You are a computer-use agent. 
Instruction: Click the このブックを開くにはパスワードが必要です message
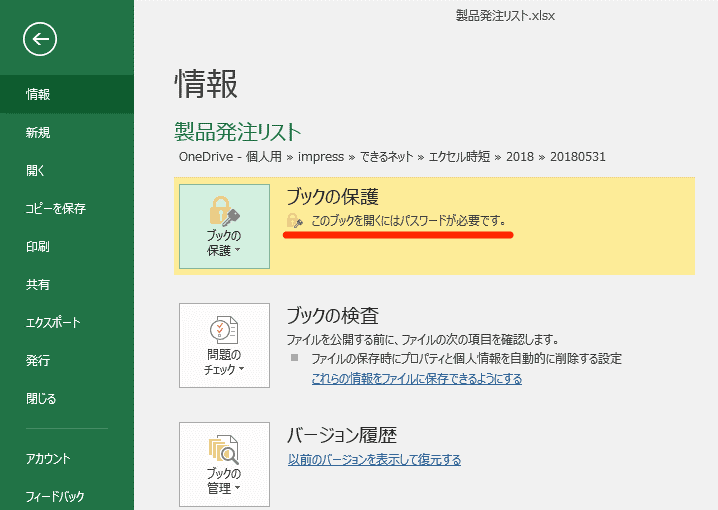pos(408,221)
